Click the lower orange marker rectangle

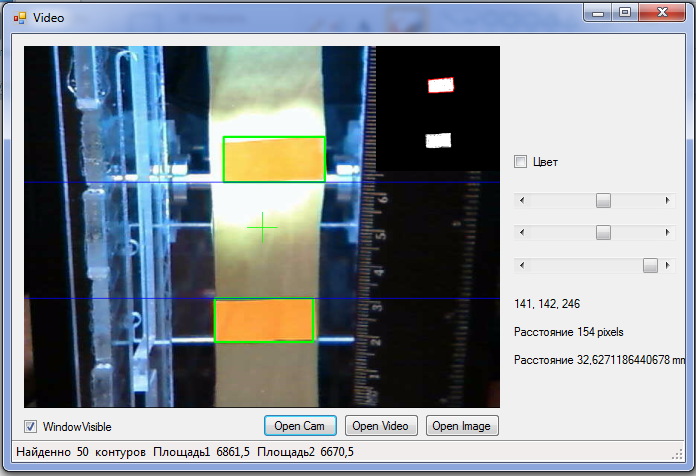pyautogui.click(x=264, y=320)
